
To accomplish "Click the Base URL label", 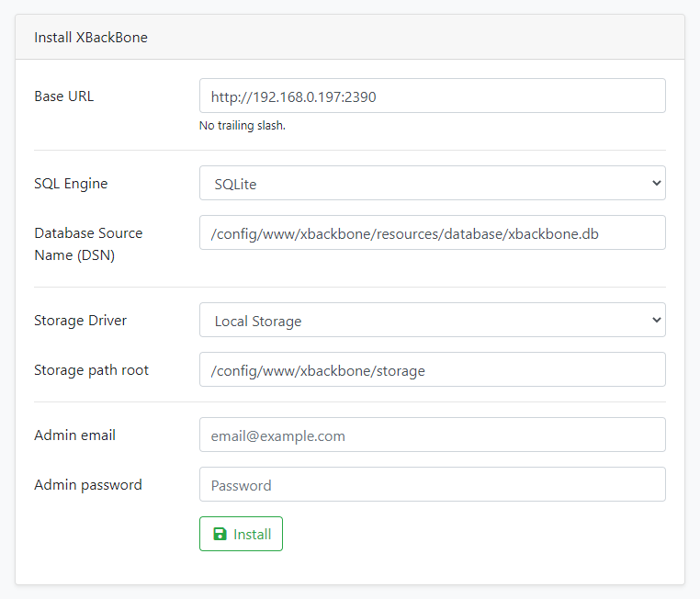I will point(63,96).
